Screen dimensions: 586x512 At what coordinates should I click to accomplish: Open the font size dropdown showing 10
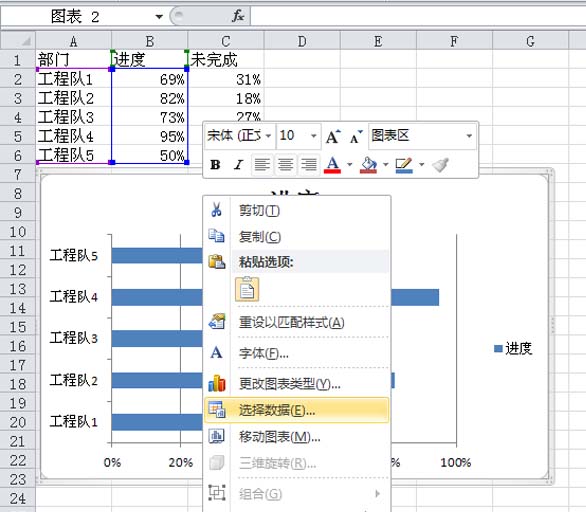314,136
